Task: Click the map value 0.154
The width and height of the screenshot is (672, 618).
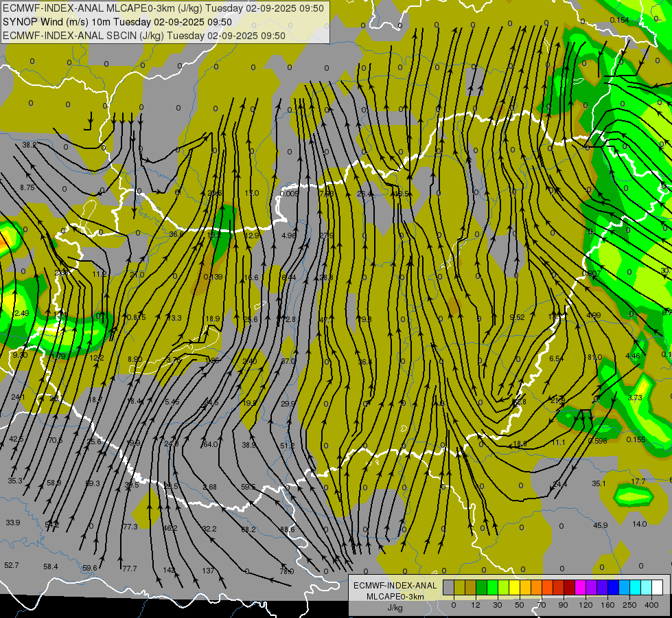Action: (619, 20)
